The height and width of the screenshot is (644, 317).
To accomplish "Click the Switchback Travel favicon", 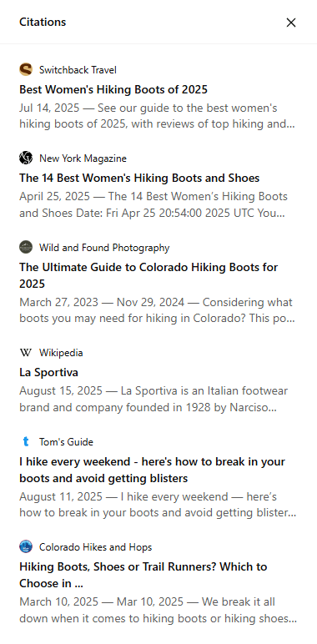I will click(x=26, y=70).
